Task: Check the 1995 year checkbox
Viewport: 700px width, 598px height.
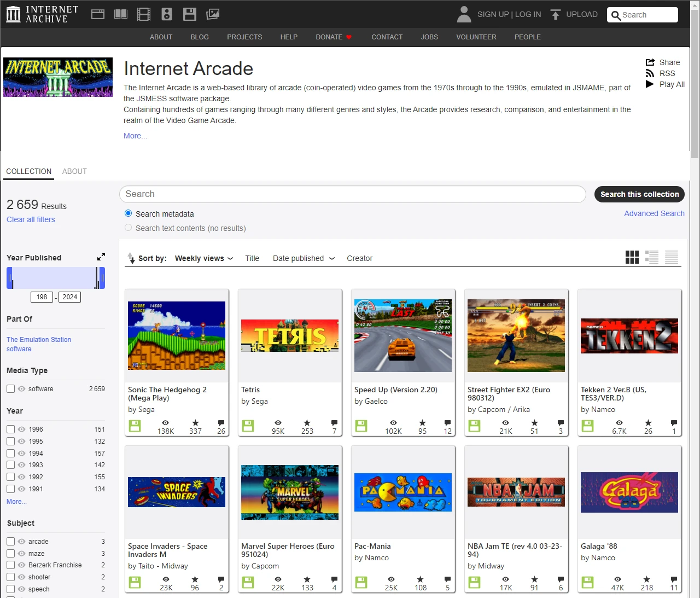Action: 10,442
